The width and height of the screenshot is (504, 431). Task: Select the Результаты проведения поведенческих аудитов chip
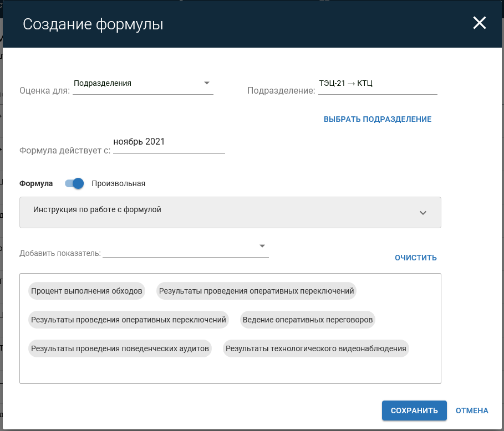point(120,349)
